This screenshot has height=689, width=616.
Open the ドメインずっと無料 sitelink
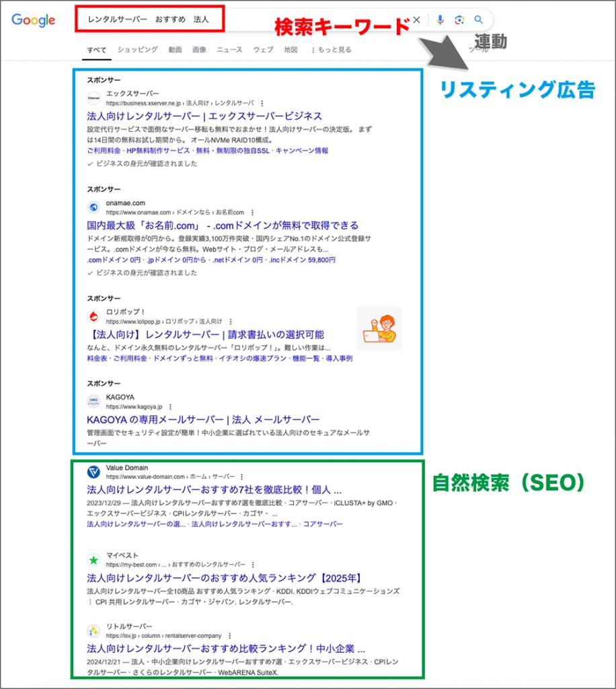tap(183, 359)
